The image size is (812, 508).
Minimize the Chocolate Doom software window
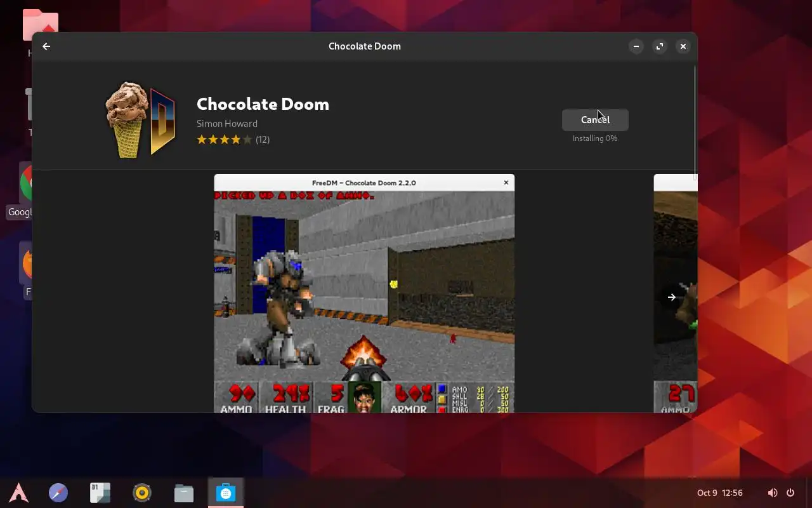[636, 46]
